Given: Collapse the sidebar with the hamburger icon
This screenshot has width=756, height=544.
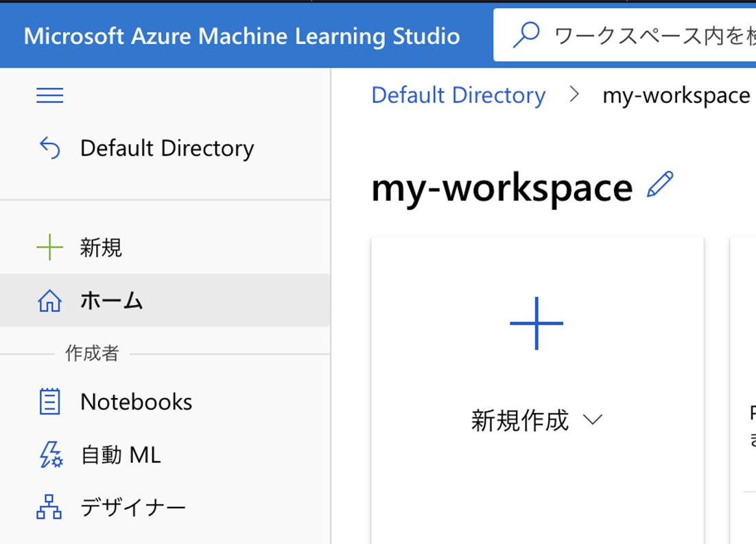Looking at the screenshot, I should 49,95.
